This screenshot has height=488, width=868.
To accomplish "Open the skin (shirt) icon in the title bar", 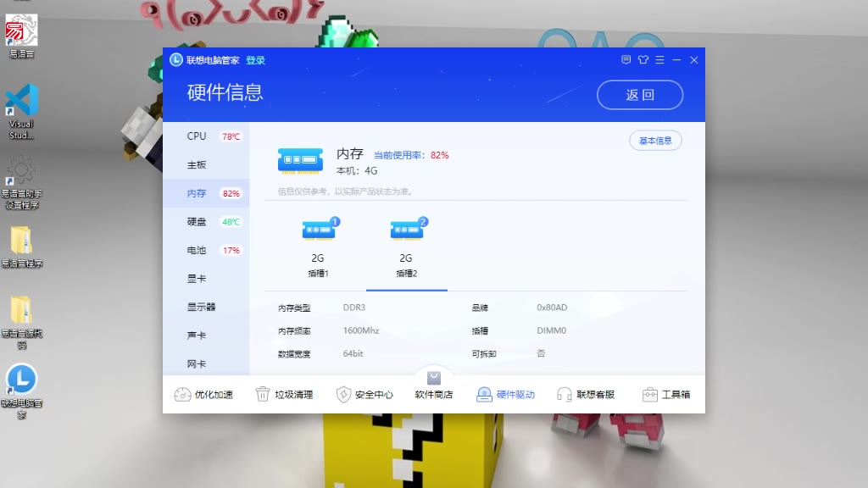I will (643, 60).
